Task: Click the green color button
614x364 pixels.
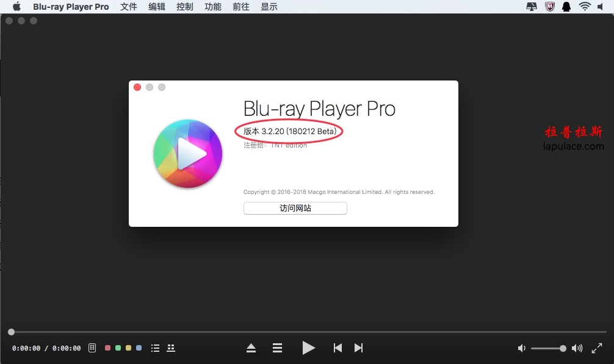Action: tap(118, 348)
